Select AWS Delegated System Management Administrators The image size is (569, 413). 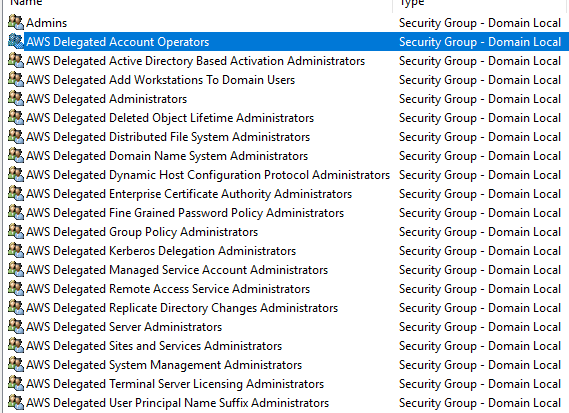pos(164,365)
